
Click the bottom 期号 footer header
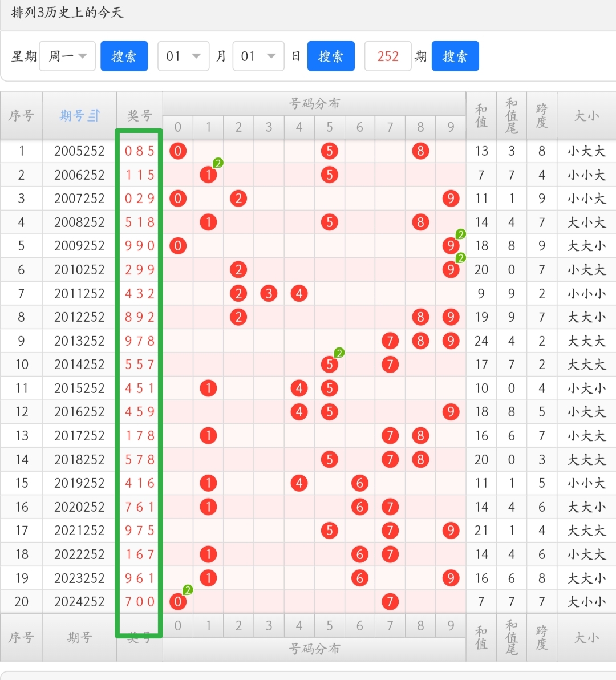point(79,637)
